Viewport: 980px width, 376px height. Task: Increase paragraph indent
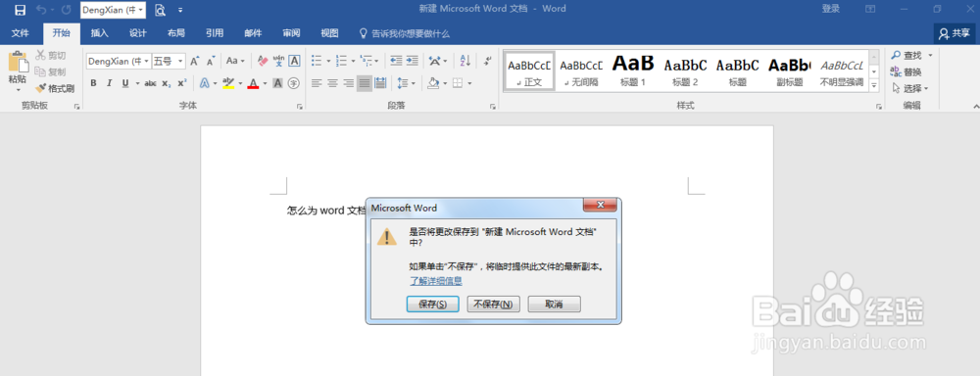pyautogui.click(x=412, y=62)
